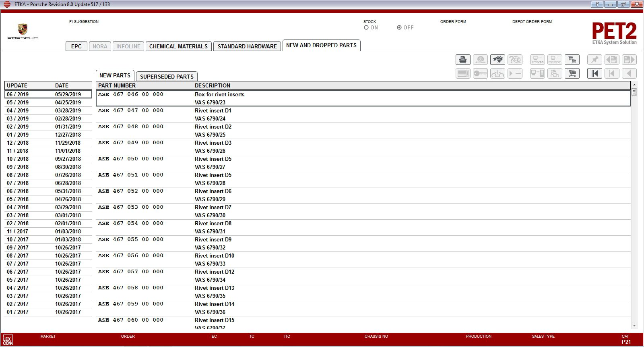Switch to the EPC tab
The image size is (644, 347).
coord(76,46)
